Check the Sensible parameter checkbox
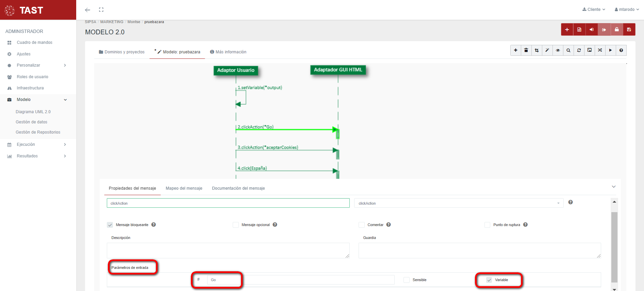Screen dimensions: 644x291 (x=406, y=280)
